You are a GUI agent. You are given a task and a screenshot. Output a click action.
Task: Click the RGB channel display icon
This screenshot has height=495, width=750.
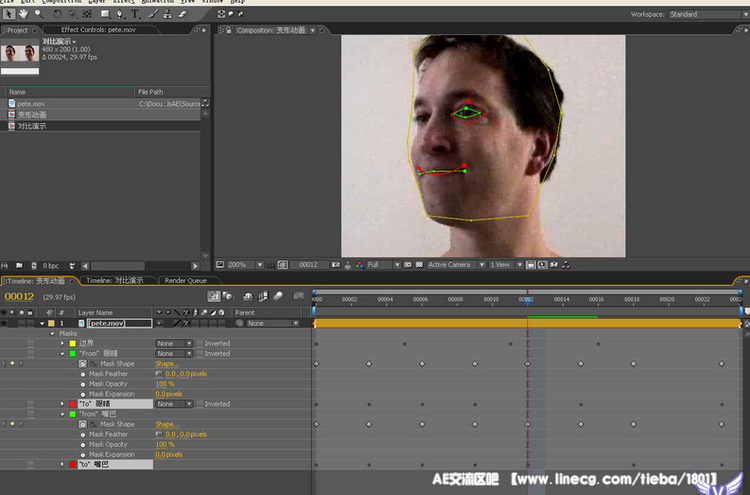(x=359, y=264)
